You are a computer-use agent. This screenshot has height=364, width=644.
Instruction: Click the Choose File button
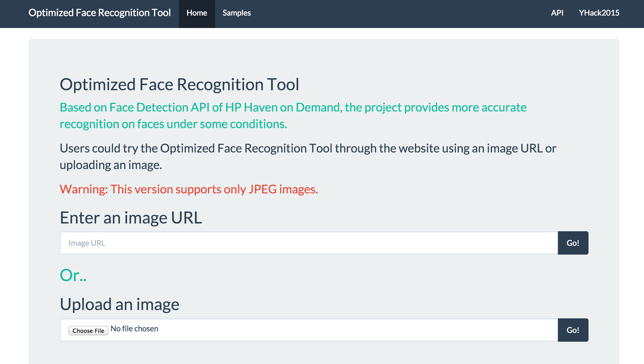tap(88, 331)
